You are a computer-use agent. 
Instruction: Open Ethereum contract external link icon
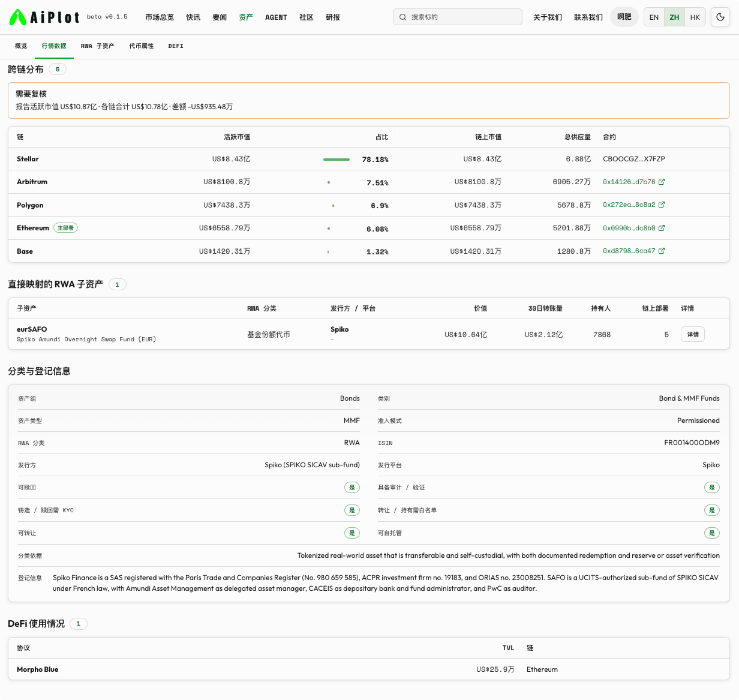[662, 228]
